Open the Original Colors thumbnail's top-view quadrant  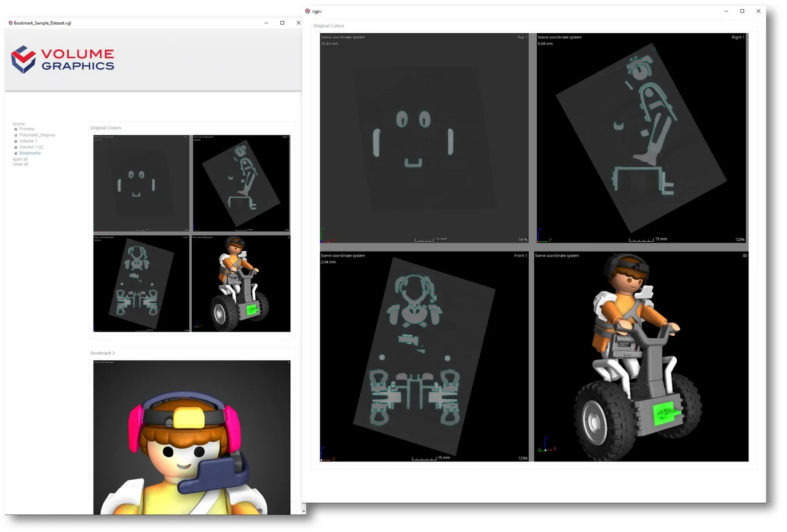click(x=141, y=183)
